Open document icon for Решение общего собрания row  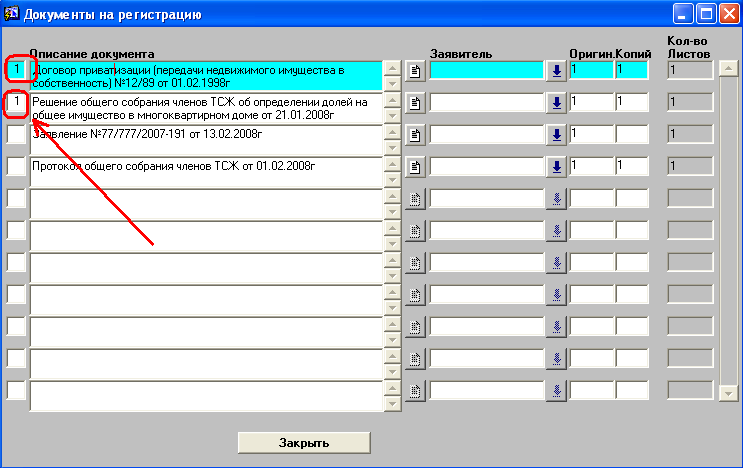pyautogui.click(x=415, y=103)
